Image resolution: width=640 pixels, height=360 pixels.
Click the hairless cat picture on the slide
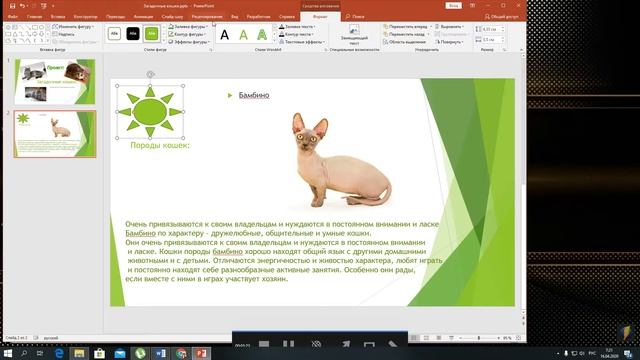tap(341, 160)
